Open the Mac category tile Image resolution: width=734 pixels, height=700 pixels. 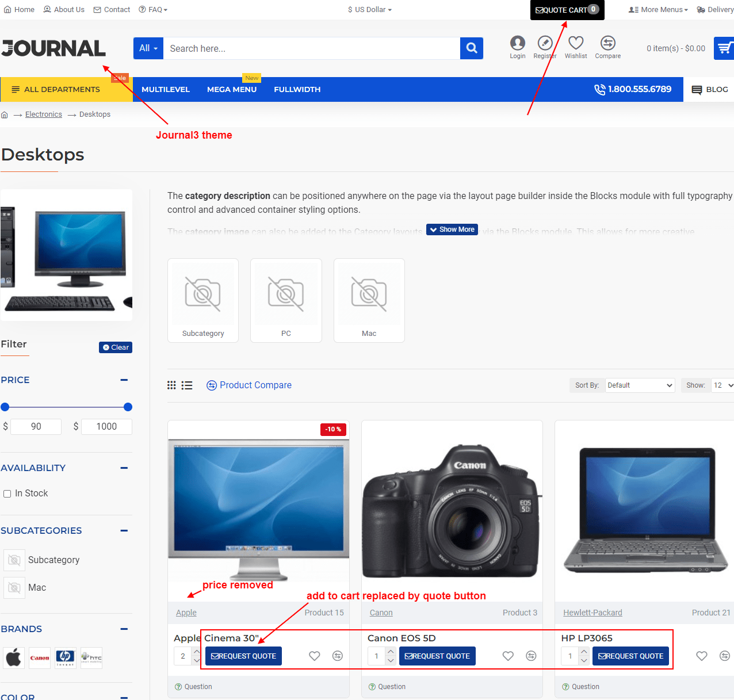(369, 300)
